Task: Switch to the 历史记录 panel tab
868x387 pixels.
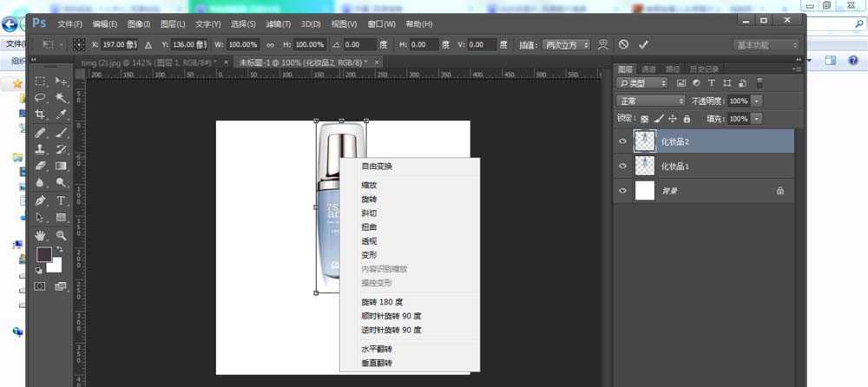Action: click(x=704, y=69)
